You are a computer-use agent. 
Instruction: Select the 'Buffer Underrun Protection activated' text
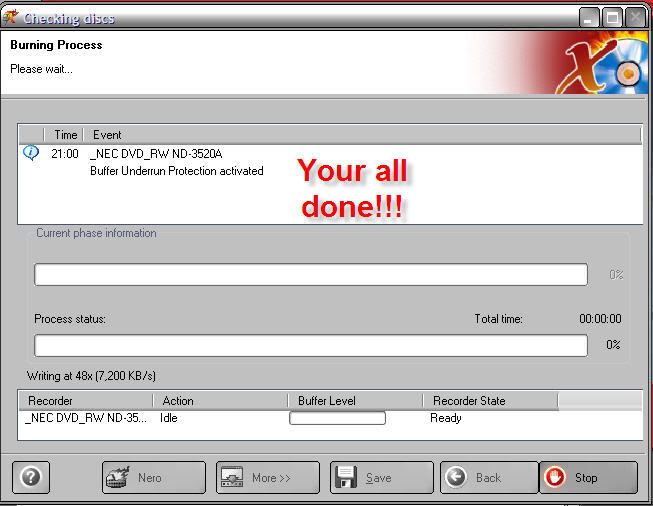point(177,171)
